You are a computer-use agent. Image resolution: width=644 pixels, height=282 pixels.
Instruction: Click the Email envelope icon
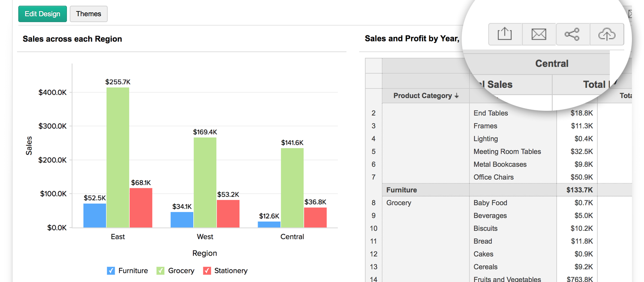539,34
